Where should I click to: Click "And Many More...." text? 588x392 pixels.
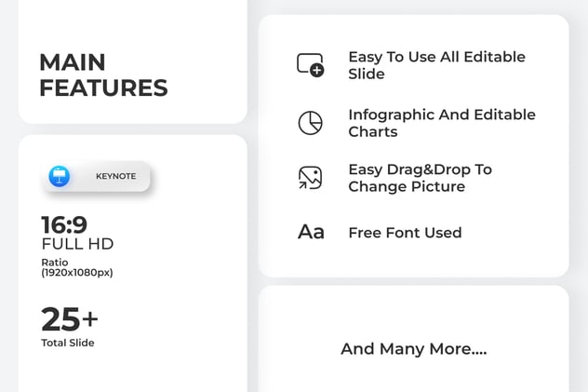pos(413,349)
